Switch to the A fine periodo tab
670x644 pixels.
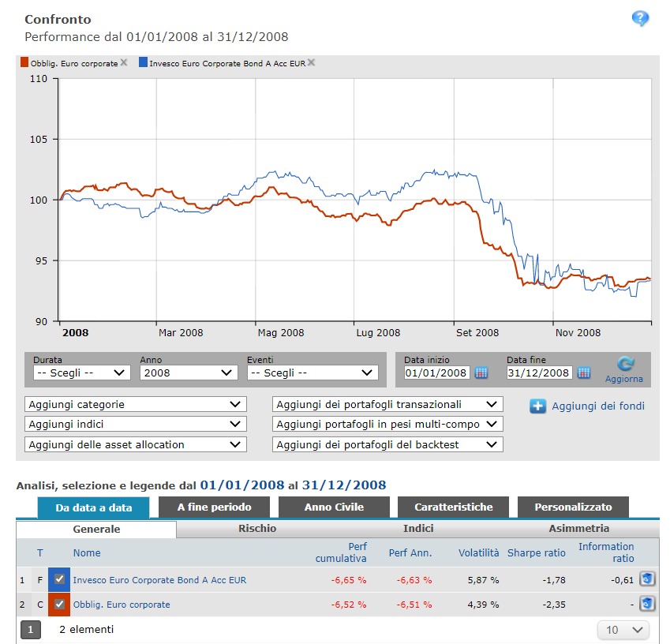point(214,507)
